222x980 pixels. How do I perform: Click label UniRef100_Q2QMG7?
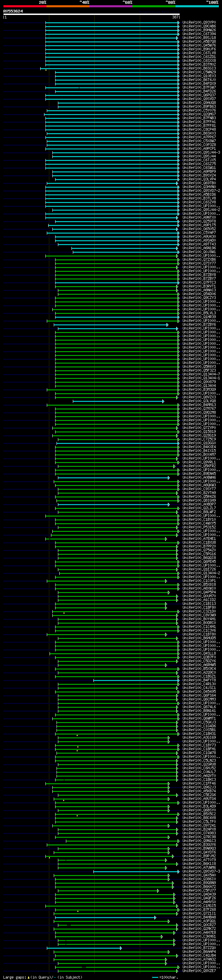coord(199,114)
